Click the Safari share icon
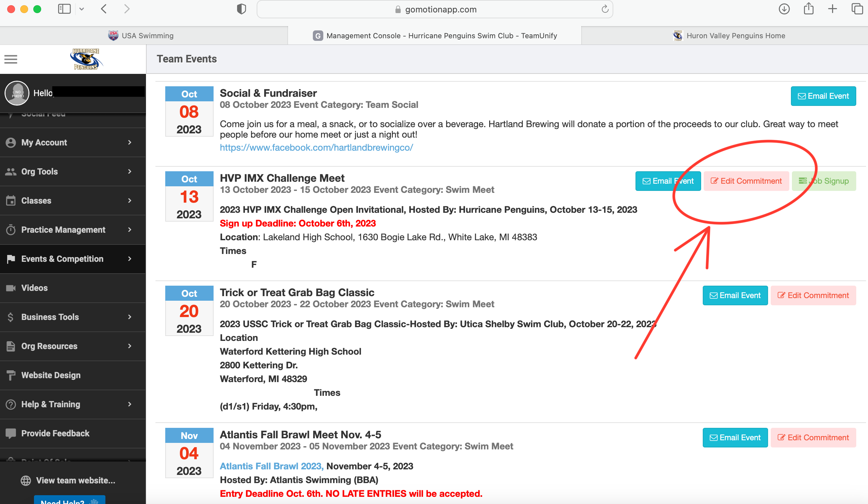Image resolution: width=868 pixels, height=504 pixels. [809, 9]
